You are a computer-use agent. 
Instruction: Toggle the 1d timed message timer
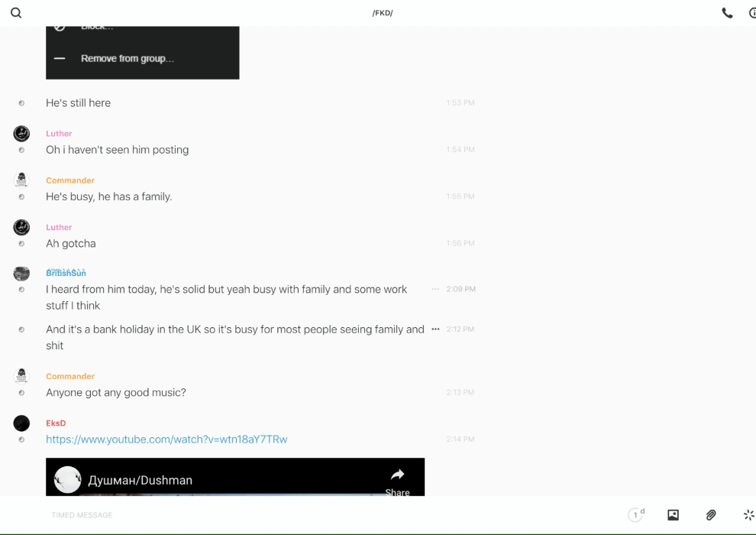[x=636, y=515]
